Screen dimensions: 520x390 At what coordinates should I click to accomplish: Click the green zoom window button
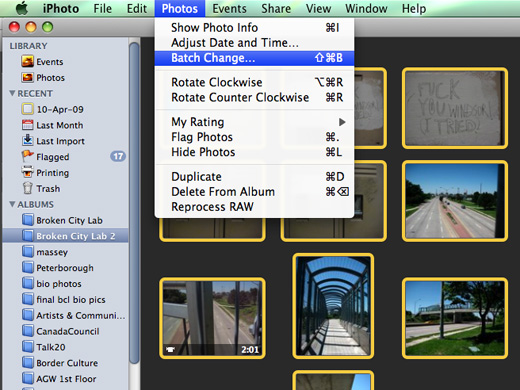pos(47,27)
